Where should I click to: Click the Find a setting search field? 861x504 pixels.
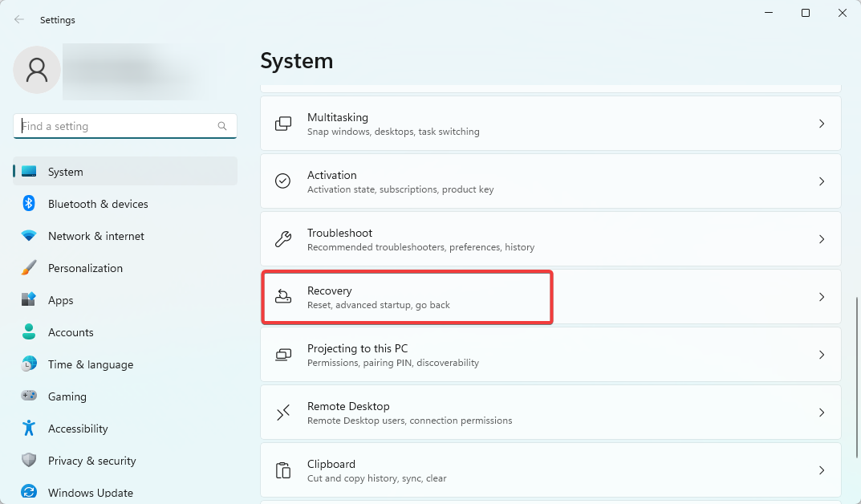(125, 126)
